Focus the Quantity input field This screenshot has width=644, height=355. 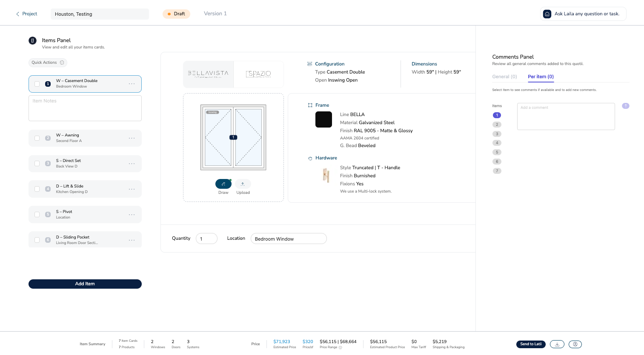click(206, 239)
